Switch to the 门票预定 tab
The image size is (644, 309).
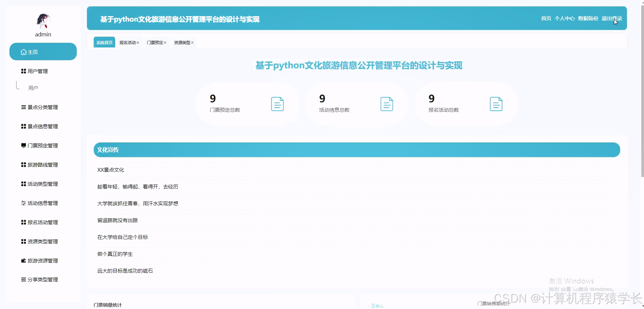pyautogui.click(x=155, y=43)
